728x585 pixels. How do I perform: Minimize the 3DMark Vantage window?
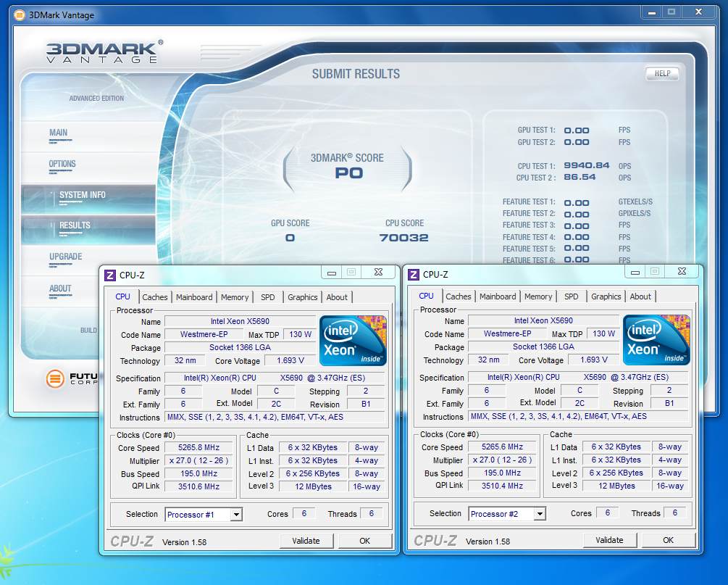tap(652, 12)
